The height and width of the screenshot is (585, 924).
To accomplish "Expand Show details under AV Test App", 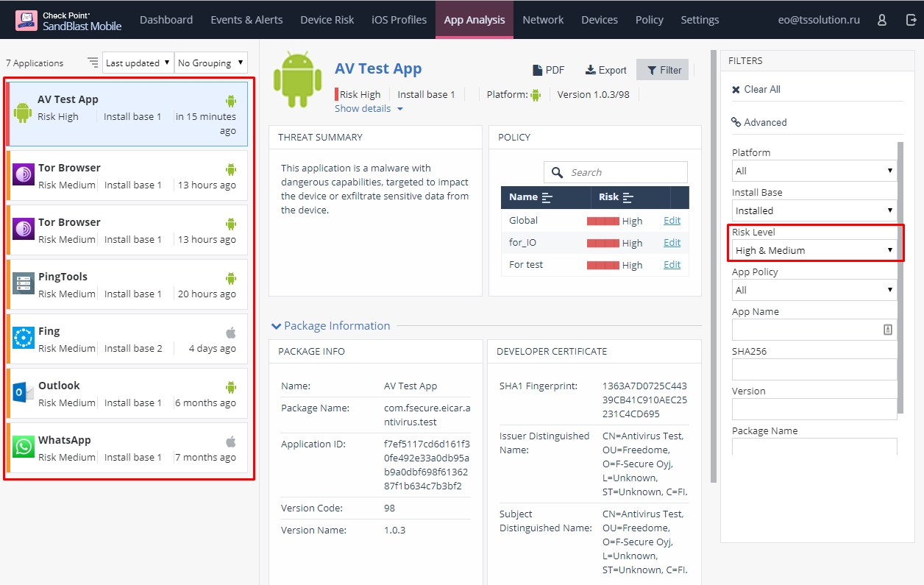I will click(369, 108).
